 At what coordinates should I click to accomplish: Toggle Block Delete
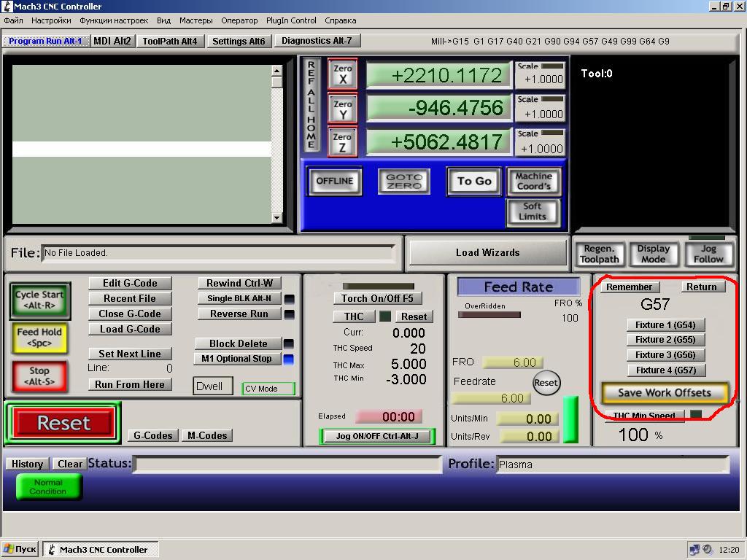point(239,344)
